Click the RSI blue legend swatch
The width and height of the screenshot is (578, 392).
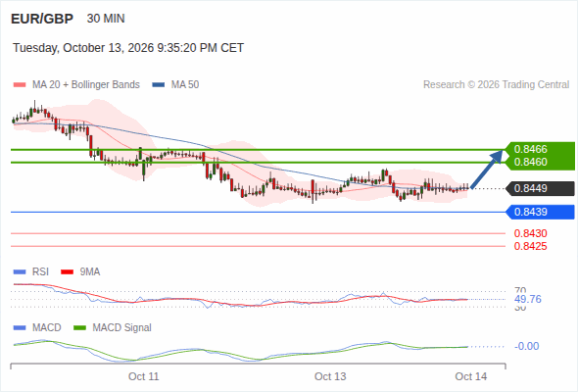(20, 272)
